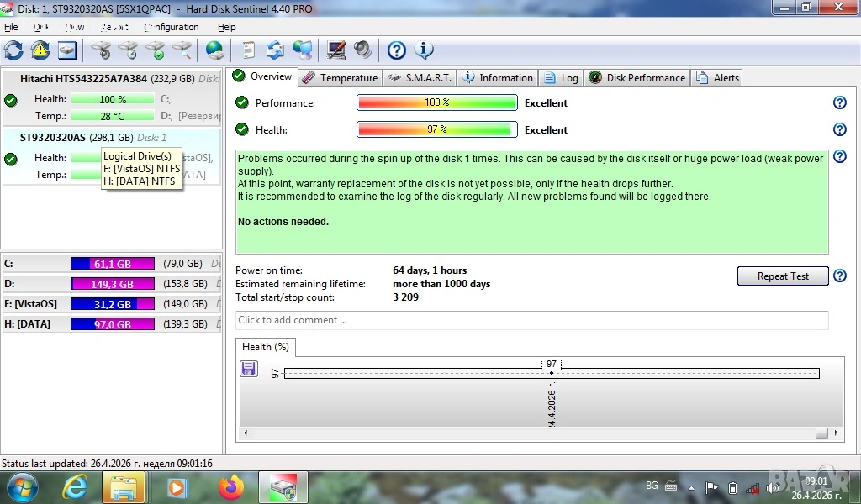The width and height of the screenshot is (861, 504).
Task: Click help question mark beside Performance bar
Action: tap(838, 102)
